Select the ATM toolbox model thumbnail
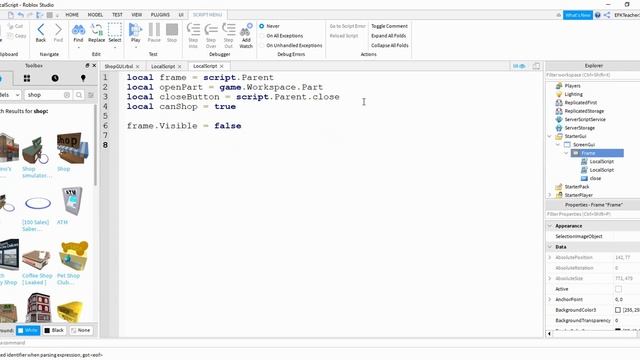This screenshot has height=360, width=640. click(72, 201)
